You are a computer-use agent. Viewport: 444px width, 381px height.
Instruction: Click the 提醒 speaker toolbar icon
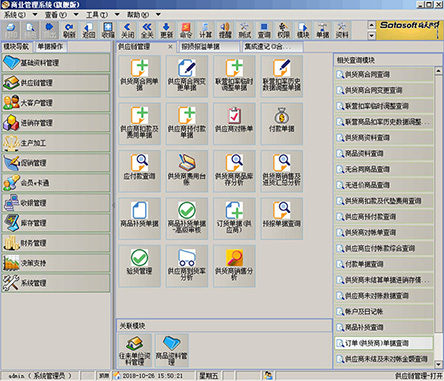click(225, 30)
